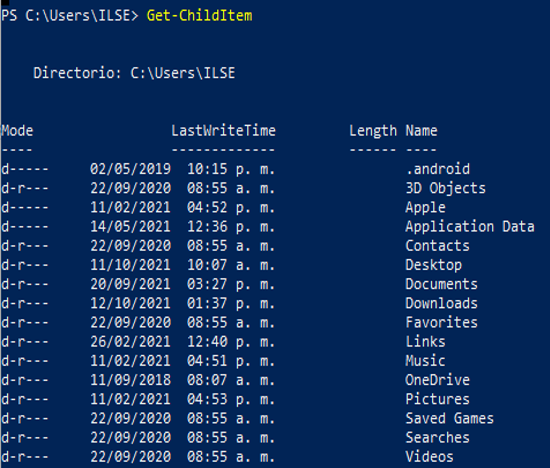Select the Pictures folder name
This screenshot has height=468, width=550.
[x=437, y=399]
